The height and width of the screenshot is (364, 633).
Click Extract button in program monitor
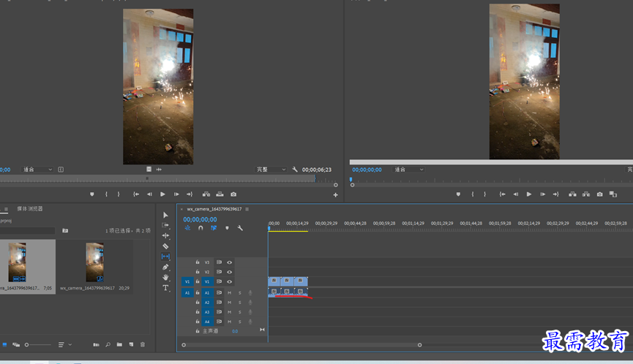click(x=586, y=194)
